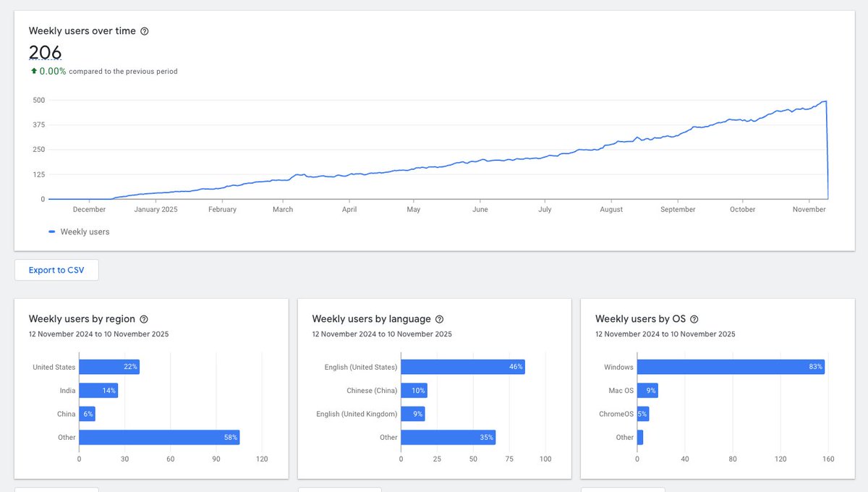Viewport: 868px width, 492px height.
Task: Open help tooltip for Weekly users over time
Action: [144, 31]
